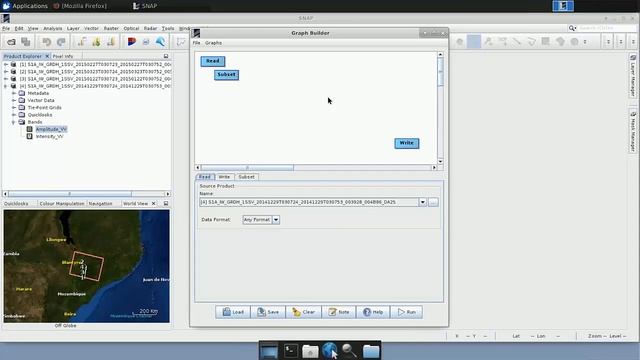Select the Subset node in graph
Viewport: 640px width, 360px height.
[x=226, y=75]
